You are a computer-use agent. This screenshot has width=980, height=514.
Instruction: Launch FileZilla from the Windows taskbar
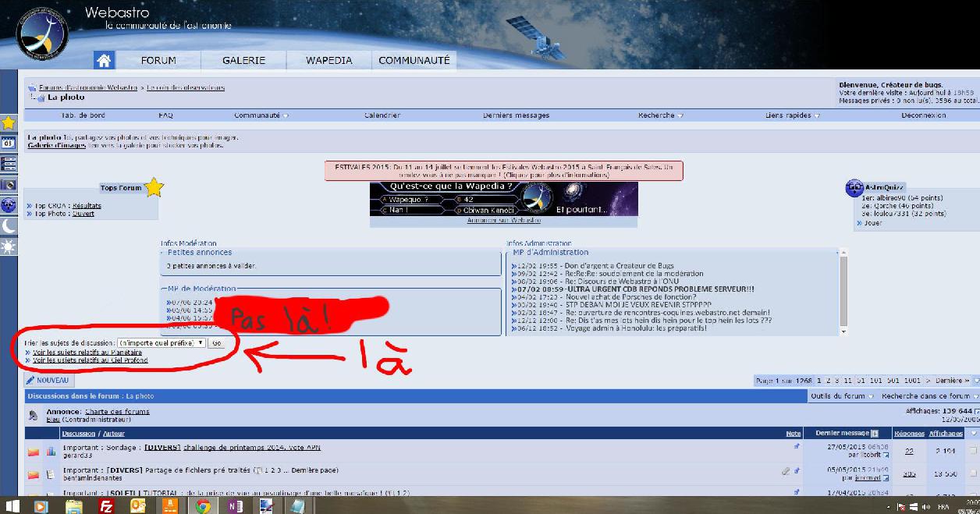pyautogui.click(x=105, y=505)
